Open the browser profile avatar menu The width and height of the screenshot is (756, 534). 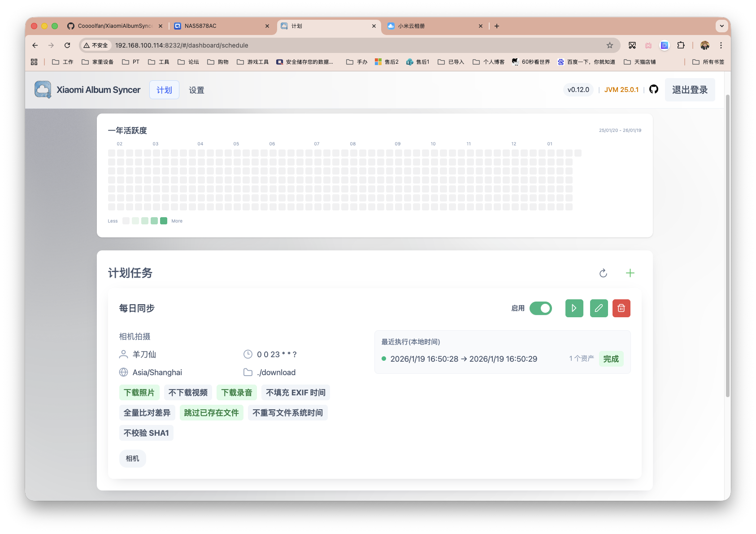point(705,45)
